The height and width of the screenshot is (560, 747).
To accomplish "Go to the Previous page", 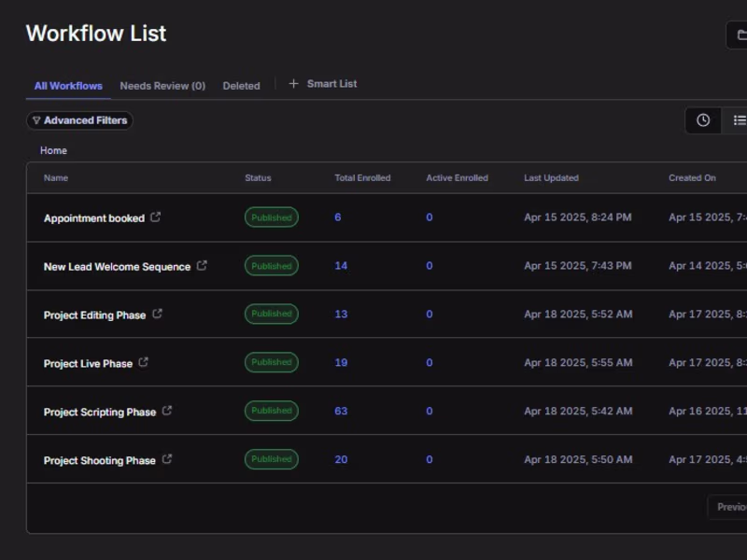I will 728,507.
